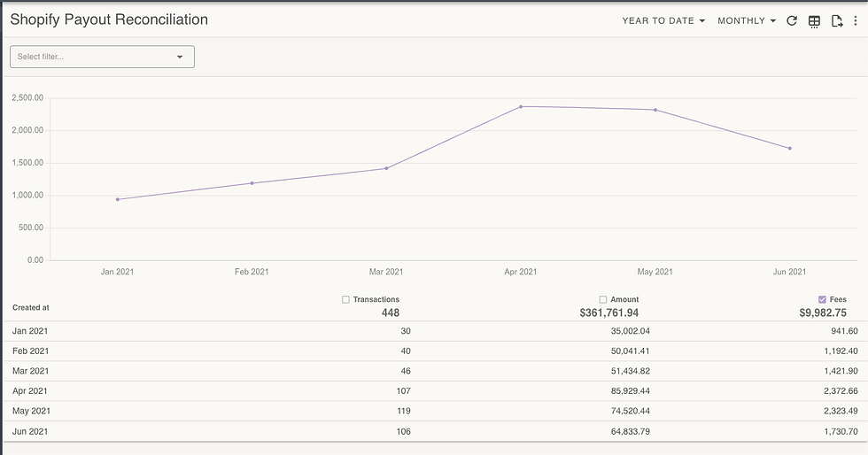Click the transactions cell 106
Viewport: 868px width, 455px height.
(404, 431)
